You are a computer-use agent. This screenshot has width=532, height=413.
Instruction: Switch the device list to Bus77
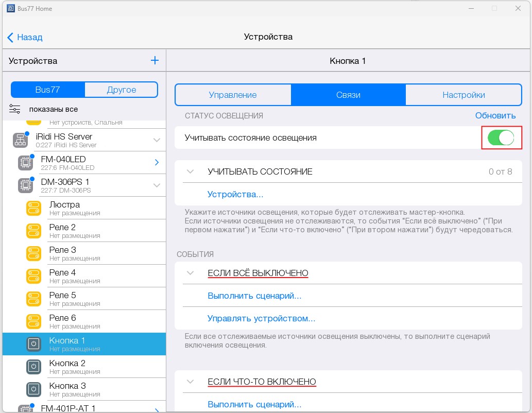pyautogui.click(x=48, y=90)
